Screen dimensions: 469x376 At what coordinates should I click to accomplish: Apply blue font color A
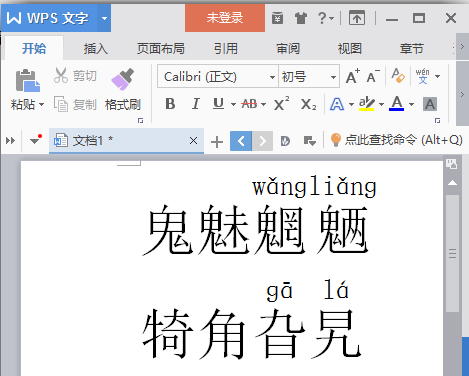coord(397,104)
